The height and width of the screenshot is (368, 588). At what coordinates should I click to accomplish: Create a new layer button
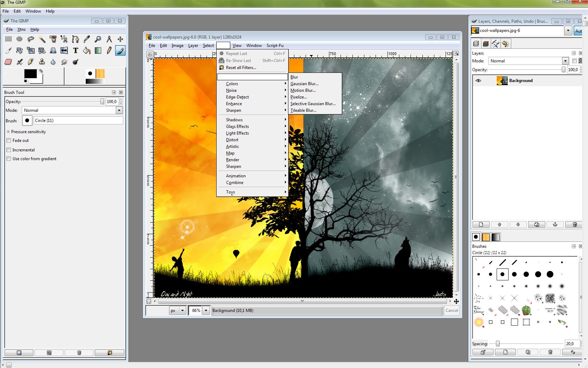coord(481,225)
